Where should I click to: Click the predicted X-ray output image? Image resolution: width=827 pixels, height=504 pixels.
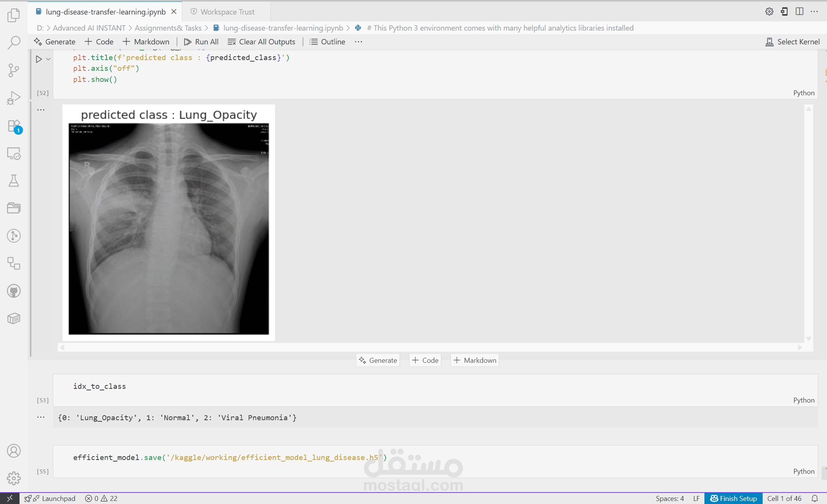pos(169,228)
